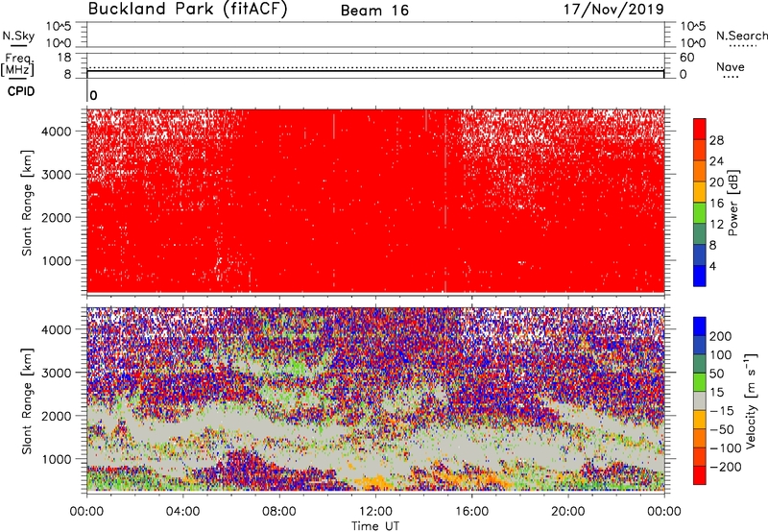Image resolution: width=768 pixels, height=532 pixels.
Task: Click the blue bottom segment of Power colorbar
Action: coord(700,276)
